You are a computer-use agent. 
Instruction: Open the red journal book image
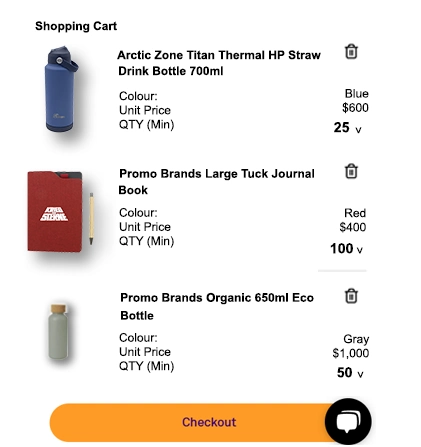[x=60, y=211]
